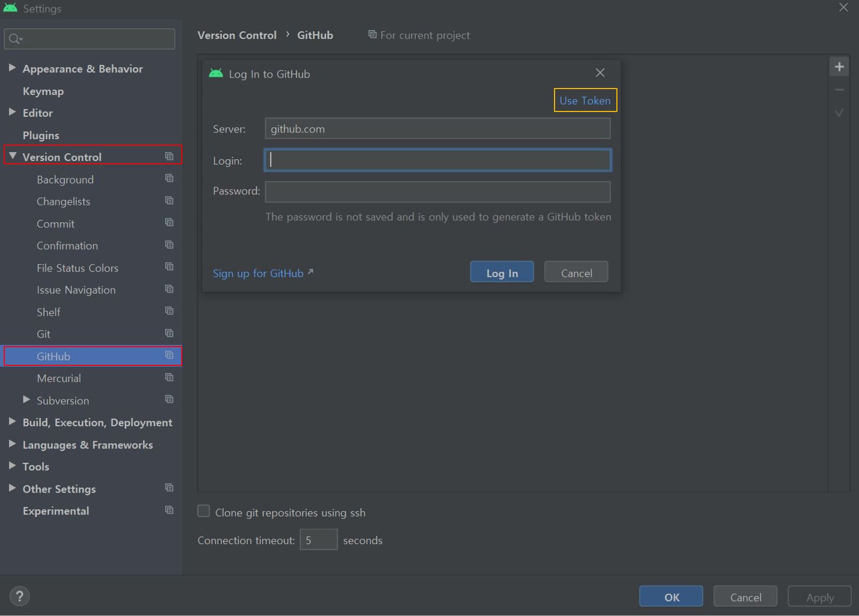Collapse the Version Control section
859x616 pixels.
tap(12, 156)
